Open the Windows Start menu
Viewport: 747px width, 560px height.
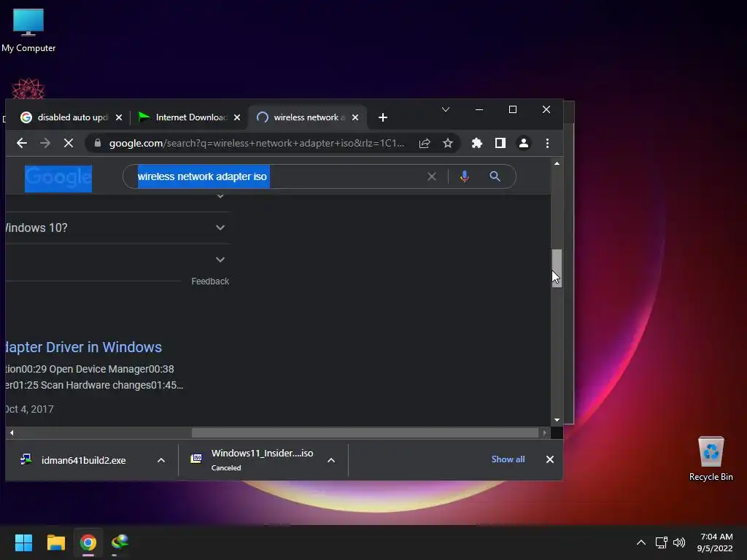tap(23, 542)
